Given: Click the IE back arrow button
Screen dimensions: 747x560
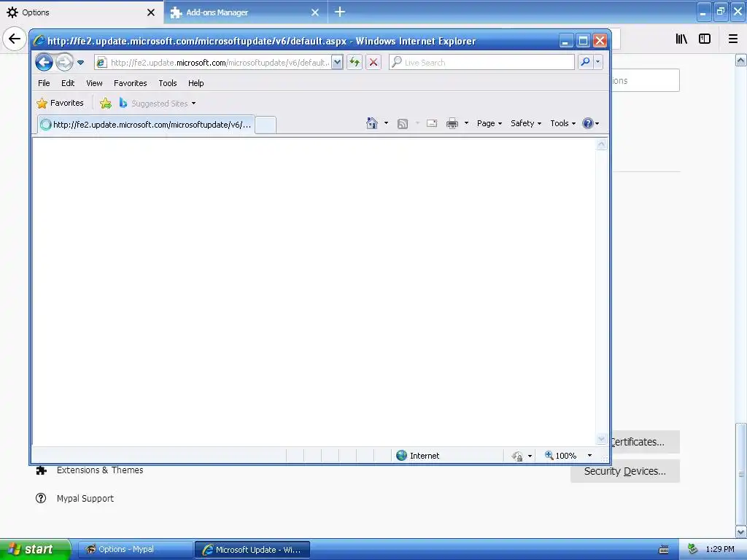Looking at the screenshot, I should click(44, 63).
